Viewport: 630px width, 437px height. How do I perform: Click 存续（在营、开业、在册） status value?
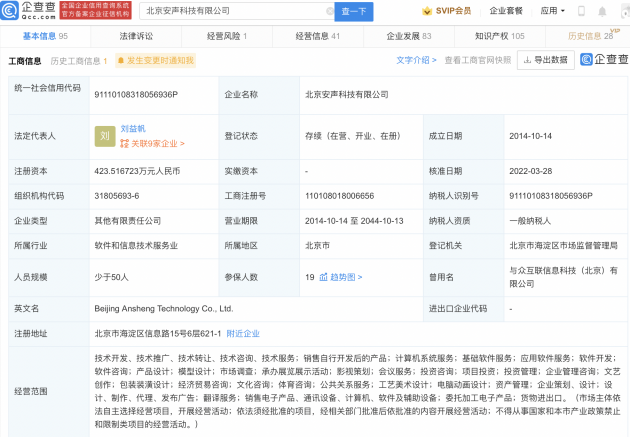353,136
